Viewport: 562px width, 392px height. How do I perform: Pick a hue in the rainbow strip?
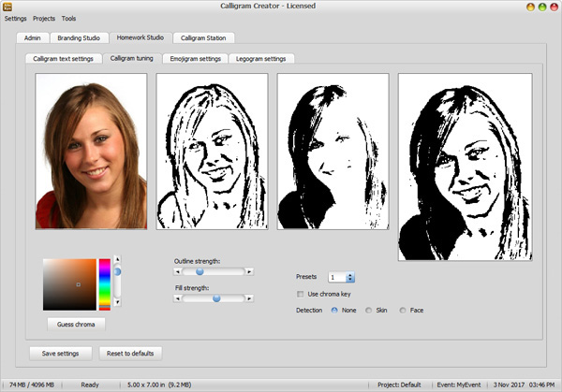pyautogui.click(x=105, y=284)
